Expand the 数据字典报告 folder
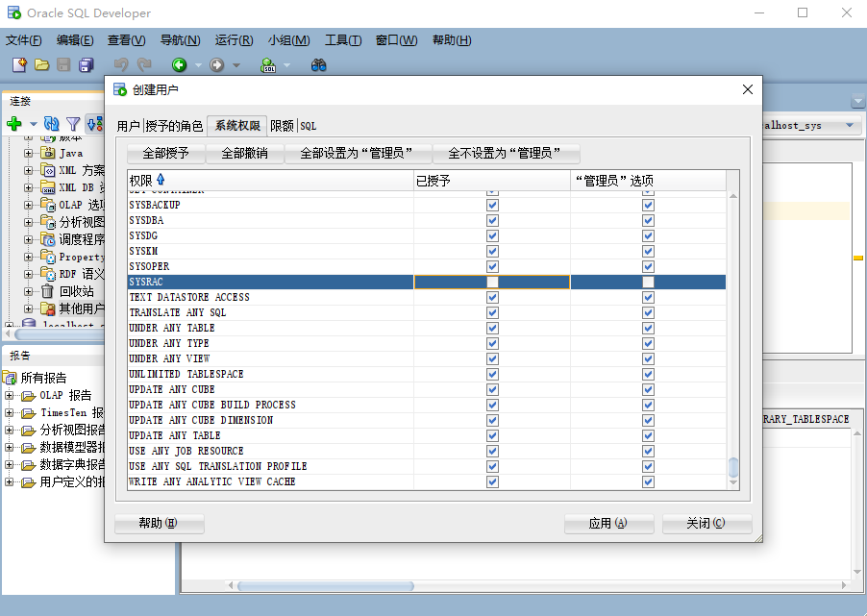 [x=9, y=465]
